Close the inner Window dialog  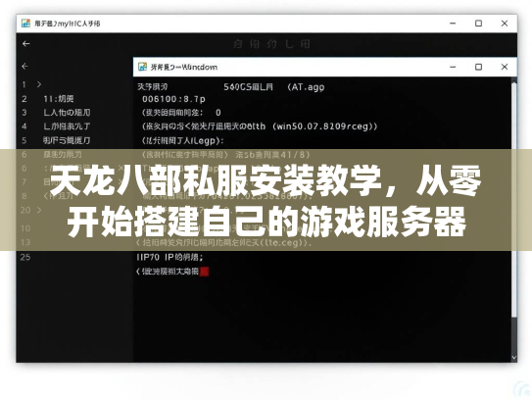click(x=505, y=67)
